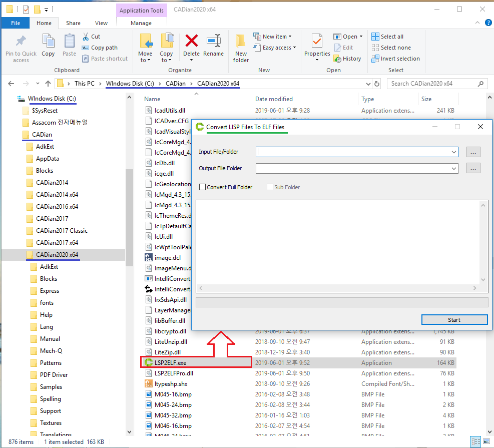The height and width of the screenshot is (448, 494).
Task: Open CADian2017 Classic folder in tree
Action: (x=62, y=231)
